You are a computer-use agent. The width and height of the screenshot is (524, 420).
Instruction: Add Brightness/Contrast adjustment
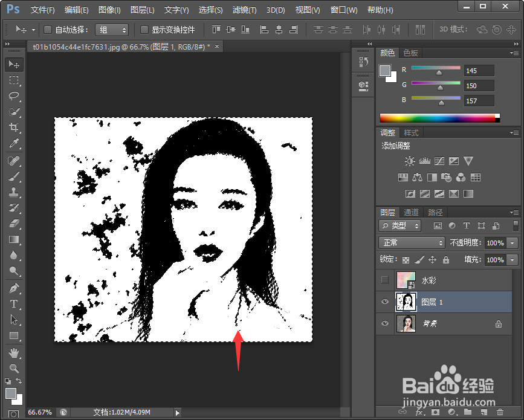coord(410,161)
